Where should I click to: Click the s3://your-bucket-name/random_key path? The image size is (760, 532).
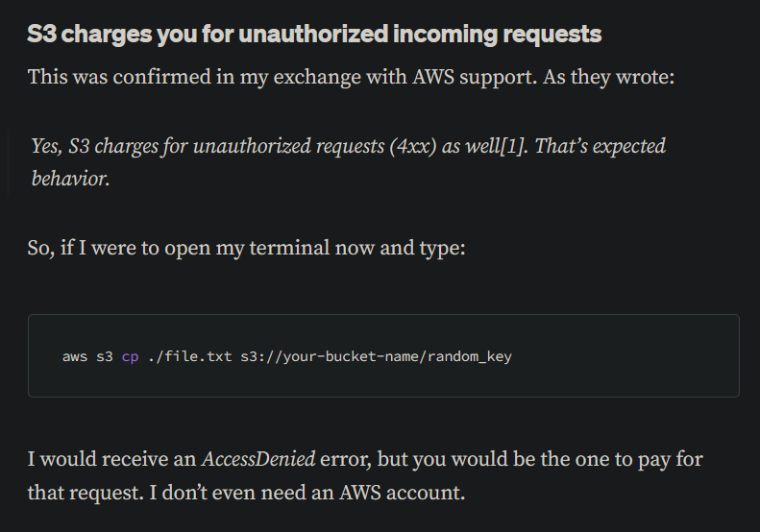click(376, 356)
